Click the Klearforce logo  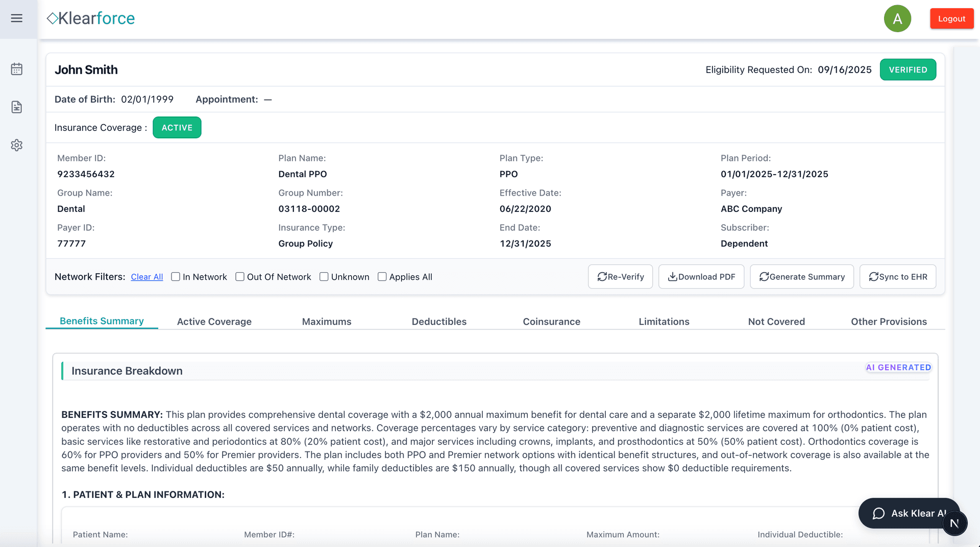tap(90, 18)
